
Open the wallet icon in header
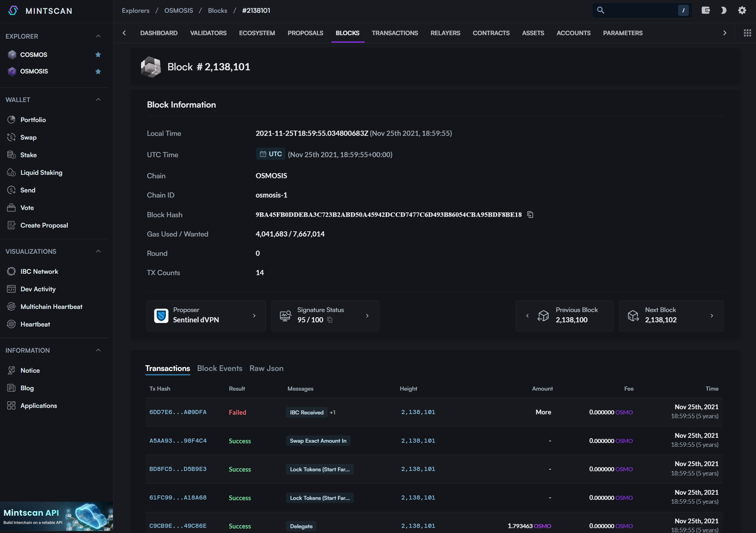click(x=706, y=10)
